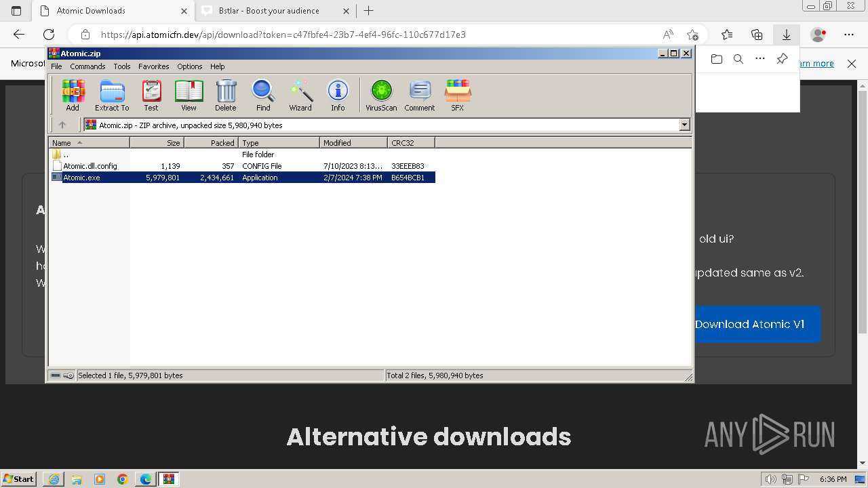Sort files by Name column
Screen dimensions: 868x488
pos(89,142)
